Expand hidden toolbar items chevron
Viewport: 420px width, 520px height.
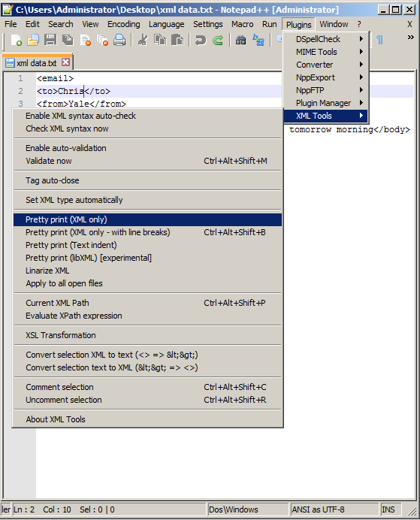pos(411,37)
